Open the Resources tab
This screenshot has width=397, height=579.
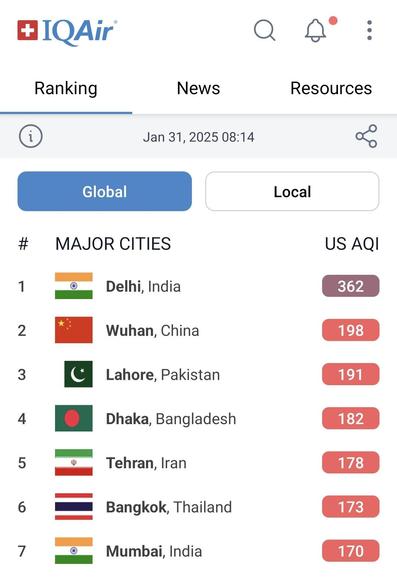331,88
